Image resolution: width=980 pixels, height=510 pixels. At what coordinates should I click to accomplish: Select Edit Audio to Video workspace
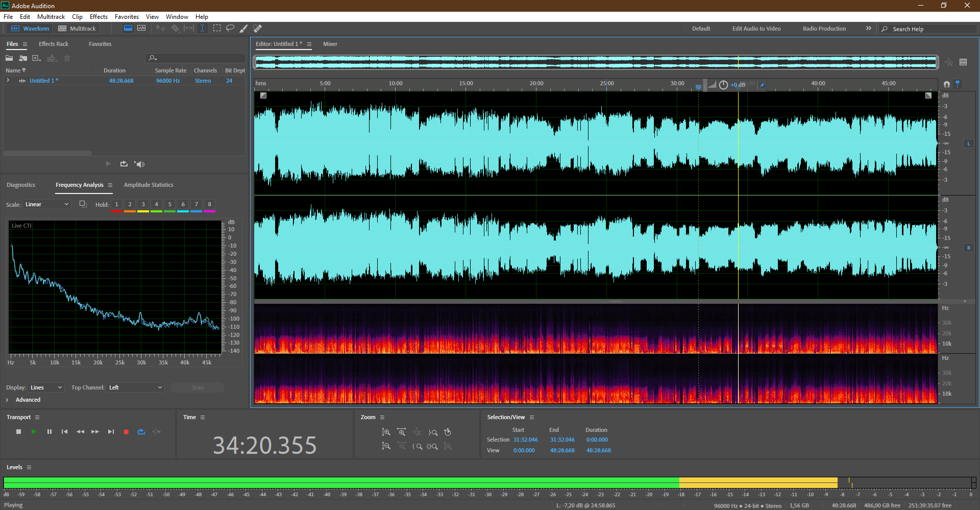(x=756, y=29)
